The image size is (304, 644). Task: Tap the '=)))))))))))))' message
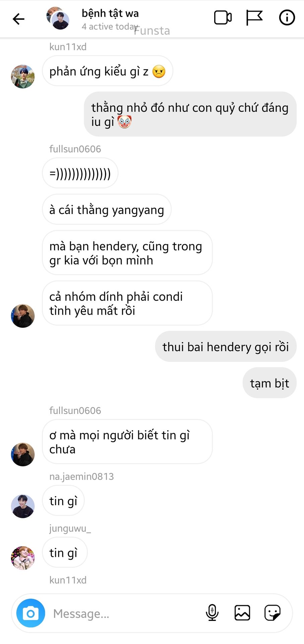80,173
